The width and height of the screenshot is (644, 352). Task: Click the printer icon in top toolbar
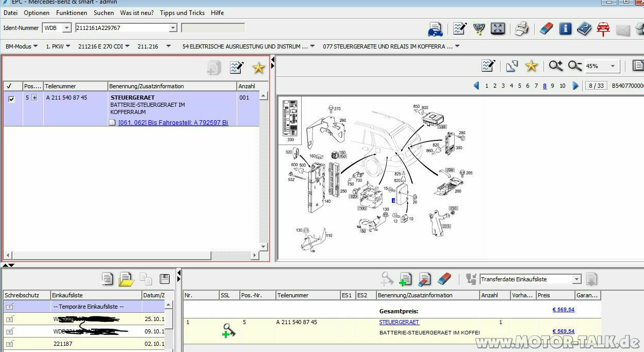tap(522, 28)
